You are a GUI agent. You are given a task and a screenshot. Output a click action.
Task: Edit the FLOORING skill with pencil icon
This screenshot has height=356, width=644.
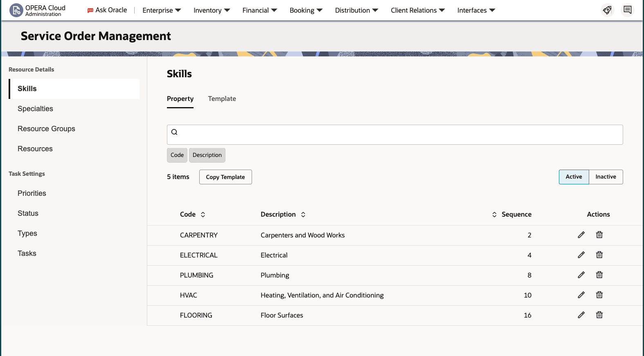click(581, 315)
